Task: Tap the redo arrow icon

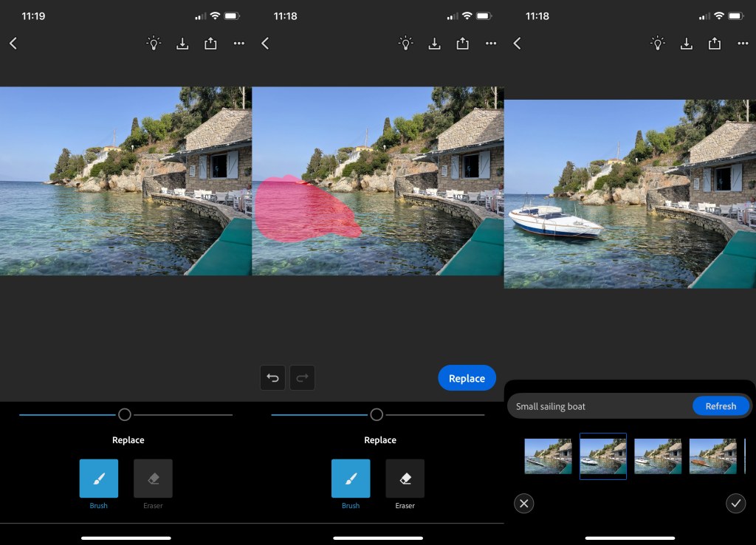Action: [302, 377]
